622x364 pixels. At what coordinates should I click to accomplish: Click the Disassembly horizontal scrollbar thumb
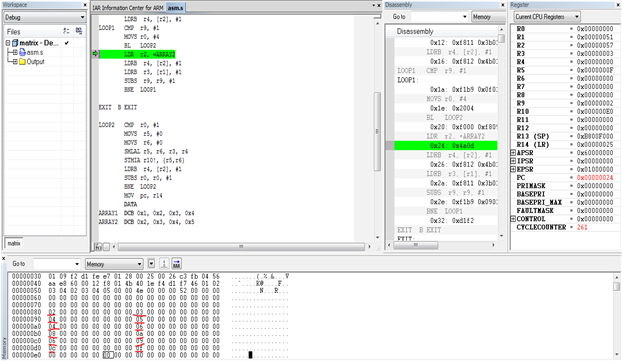click(x=416, y=245)
